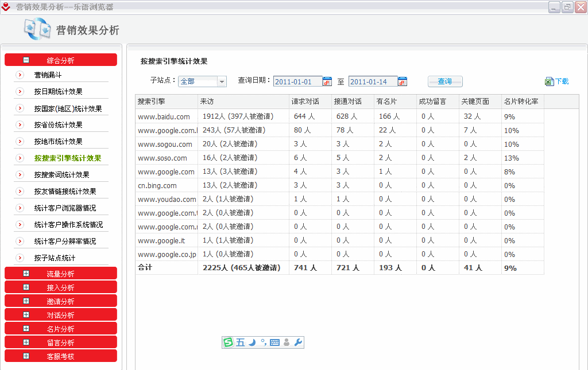This screenshot has width=588, height=370.
Task: Click the 13% conversion rate cell
Action: click(523, 158)
